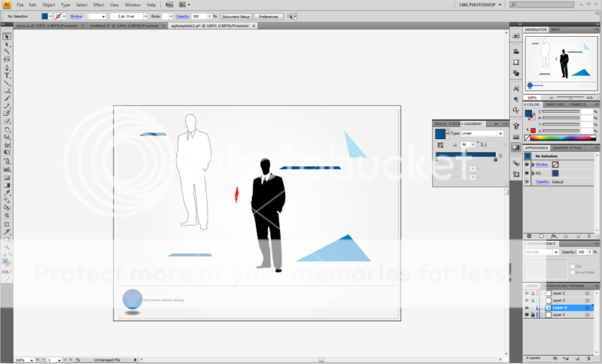The height and width of the screenshot is (364, 602).
Task: Expand the Stroke row in Appearance panel
Action: tap(533, 164)
